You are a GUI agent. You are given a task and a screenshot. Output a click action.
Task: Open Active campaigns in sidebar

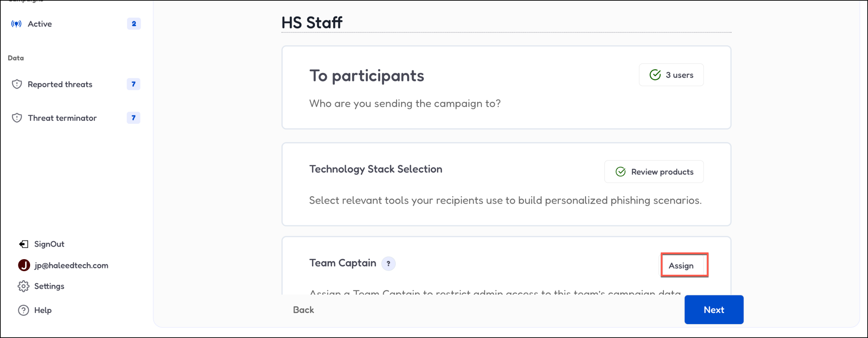[x=40, y=24]
